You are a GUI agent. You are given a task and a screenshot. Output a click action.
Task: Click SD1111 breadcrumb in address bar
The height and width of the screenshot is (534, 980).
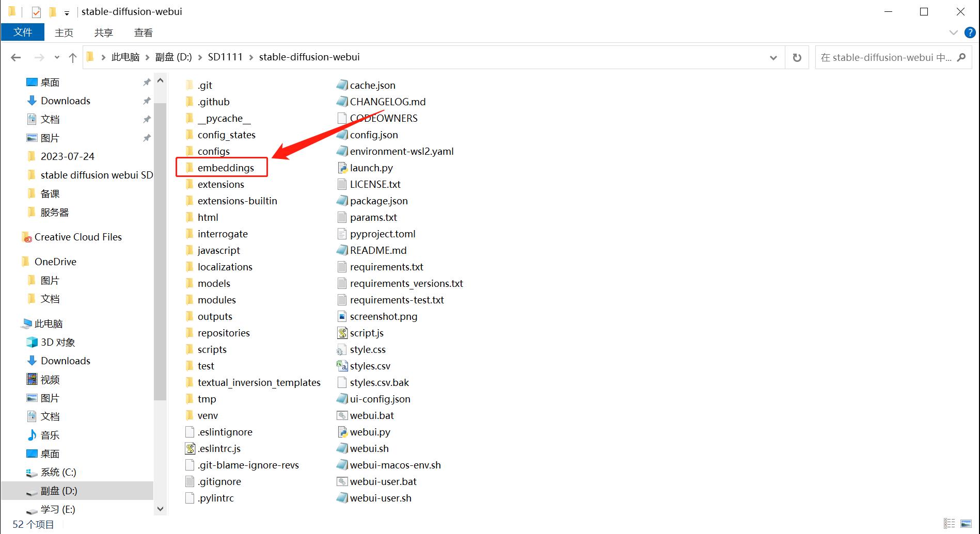coord(225,57)
